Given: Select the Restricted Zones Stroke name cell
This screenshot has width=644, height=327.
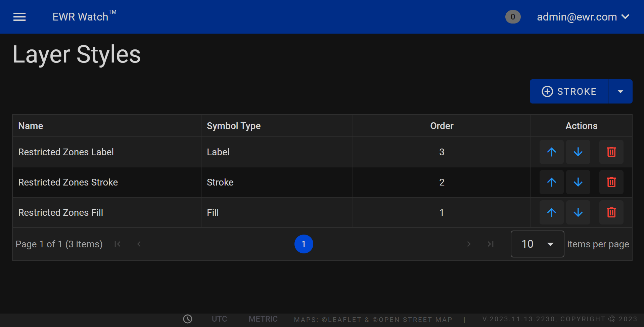Looking at the screenshot, I should pyautogui.click(x=107, y=182).
